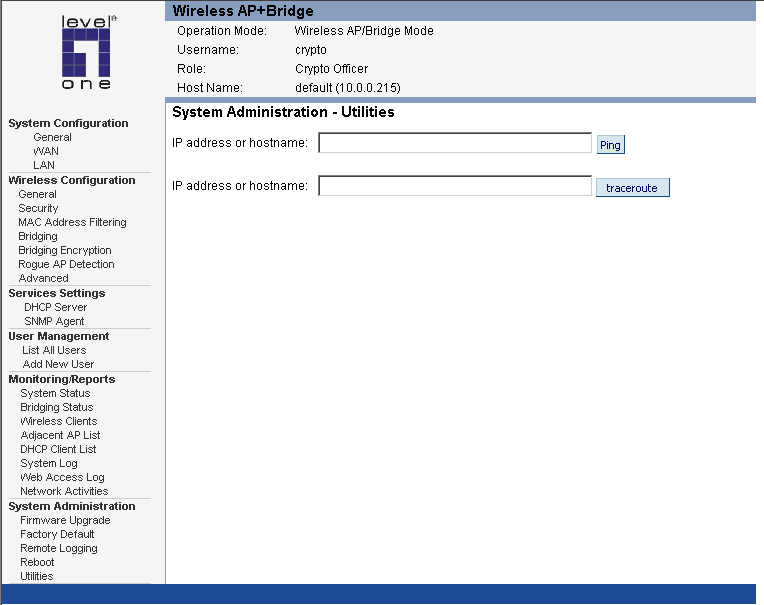Open Factory Default page
This screenshot has width=764, height=605.
point(57,535)
